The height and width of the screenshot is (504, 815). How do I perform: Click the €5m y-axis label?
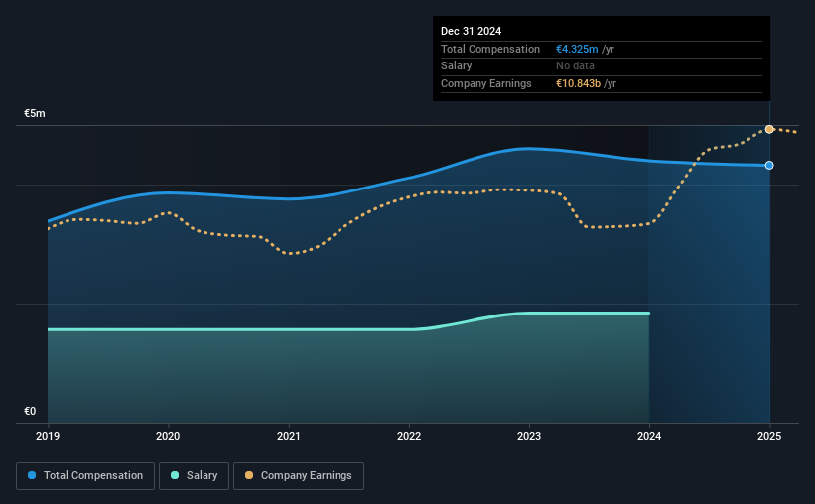[35, 114]
